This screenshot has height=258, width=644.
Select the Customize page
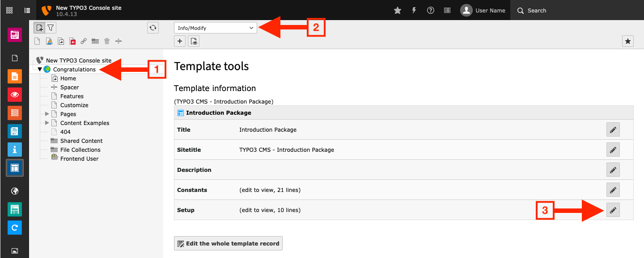(74, 105)
